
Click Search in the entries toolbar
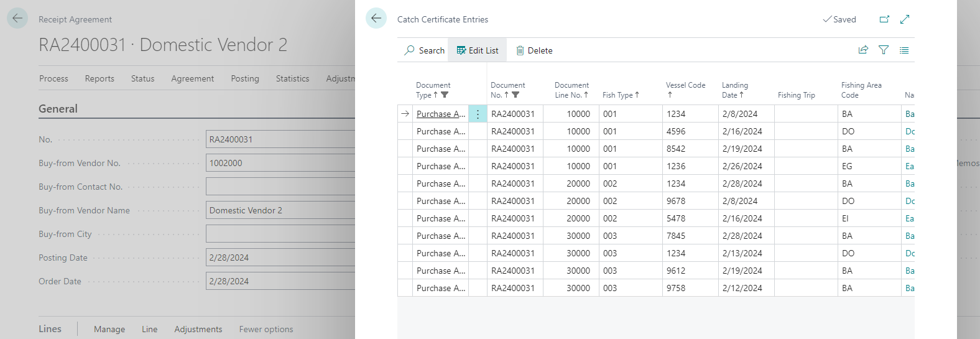tap(425, 50)
